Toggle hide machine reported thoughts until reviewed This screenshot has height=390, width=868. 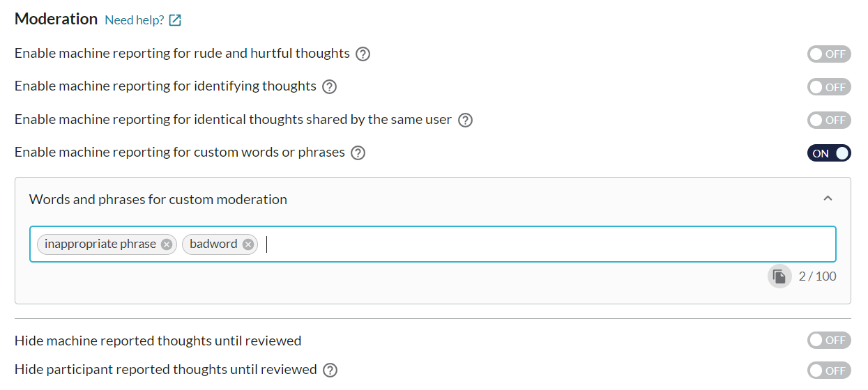coord(829,340)
